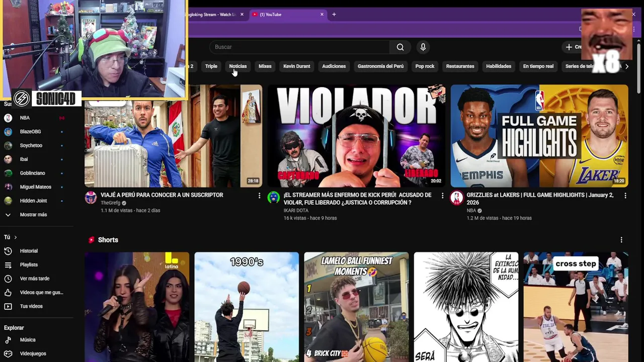Screen dimensions: 644x362
Task: Open Tus videos sidebar icon
Action: tap(8, 306)
